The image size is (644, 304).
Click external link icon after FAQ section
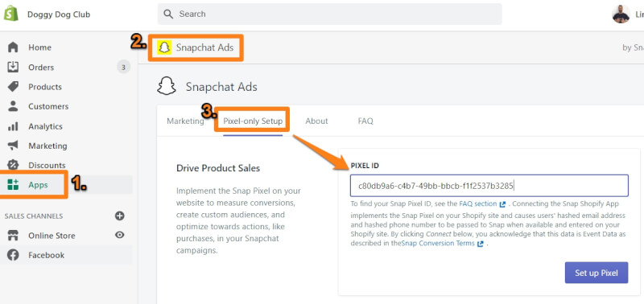502,204
